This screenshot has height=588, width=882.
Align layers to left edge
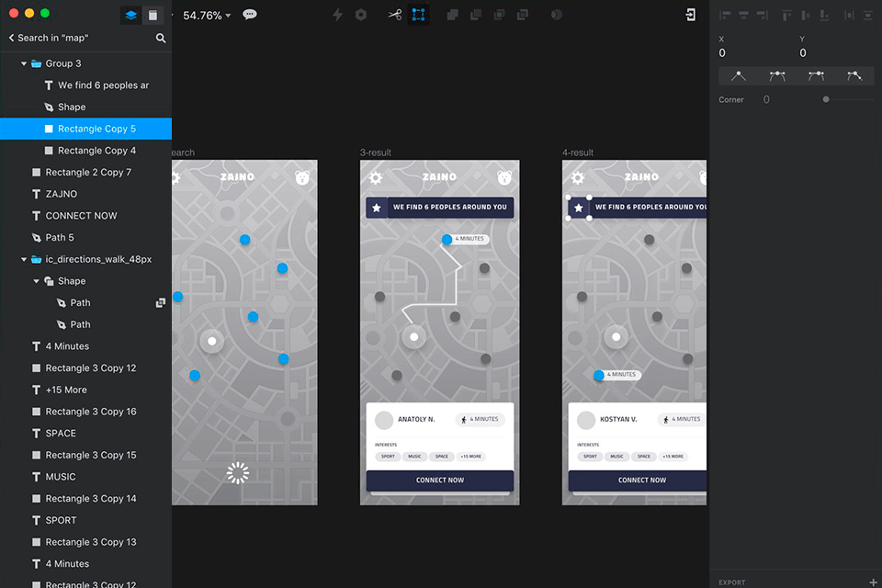pos(725,16)
